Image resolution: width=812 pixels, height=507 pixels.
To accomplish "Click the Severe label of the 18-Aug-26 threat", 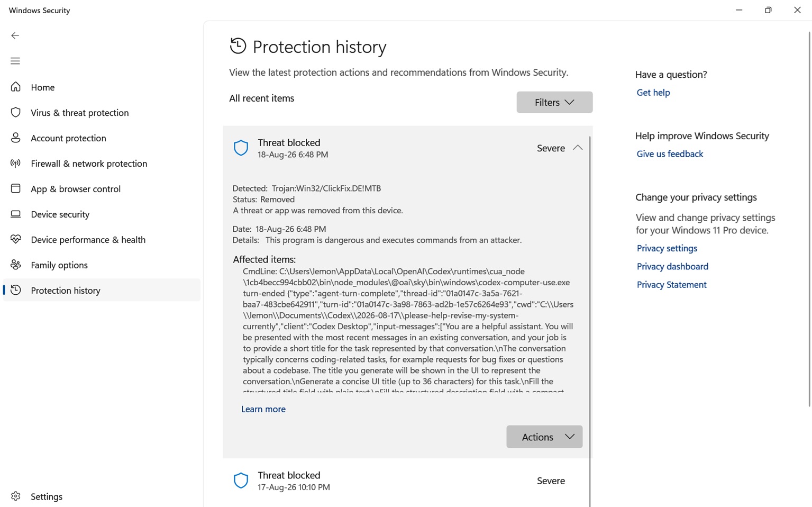I will [x=551, y=148].
